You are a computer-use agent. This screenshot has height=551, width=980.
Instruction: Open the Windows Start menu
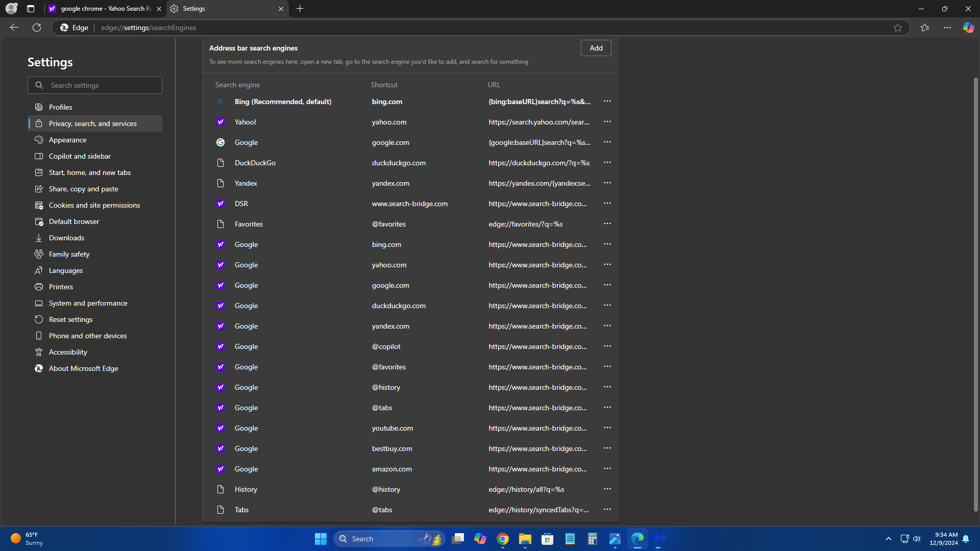tap(321, 539)
